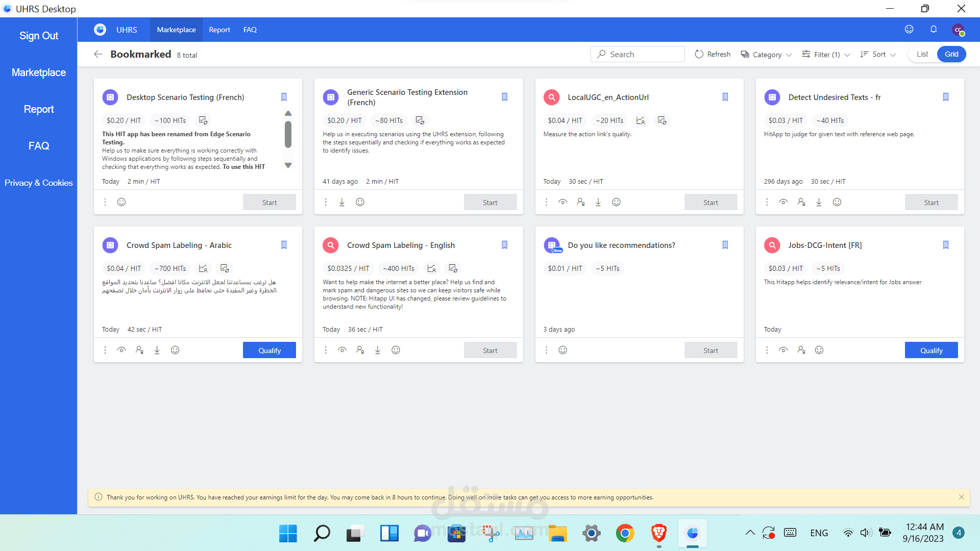The height and width of the screenshot is (551, 980).
Task: Open the notifications bell
Action: tap(934, 29)
